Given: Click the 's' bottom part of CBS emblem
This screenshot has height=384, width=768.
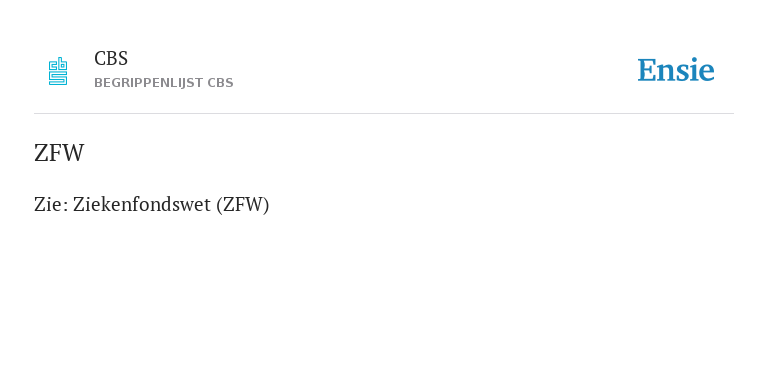Looking at the screenshot, I should pyautogui.click(x=58, y=79).
